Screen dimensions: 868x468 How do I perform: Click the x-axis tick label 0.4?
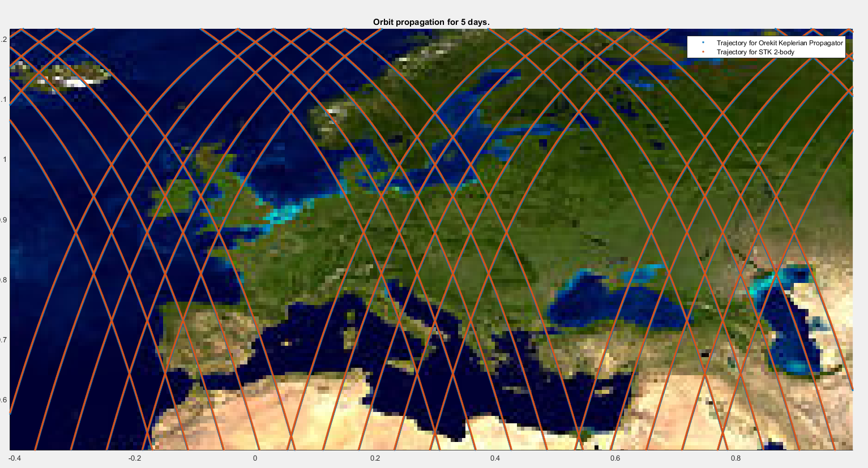click(495, 458)
